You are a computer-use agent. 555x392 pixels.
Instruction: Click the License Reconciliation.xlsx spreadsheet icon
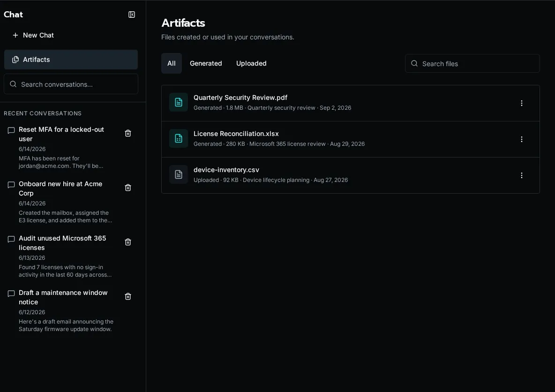click(x=179, y=138)
